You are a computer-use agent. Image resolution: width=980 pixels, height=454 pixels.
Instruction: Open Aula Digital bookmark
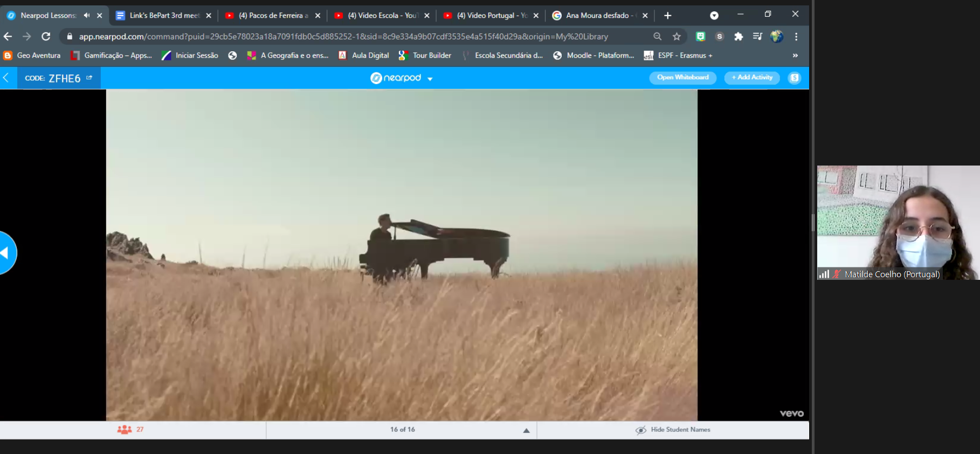tap(364, 56)
